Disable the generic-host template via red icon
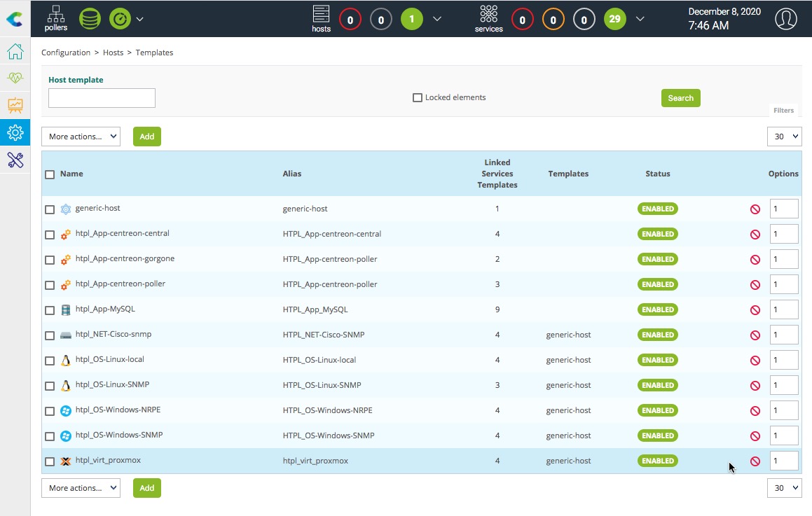 click(755, 209)
